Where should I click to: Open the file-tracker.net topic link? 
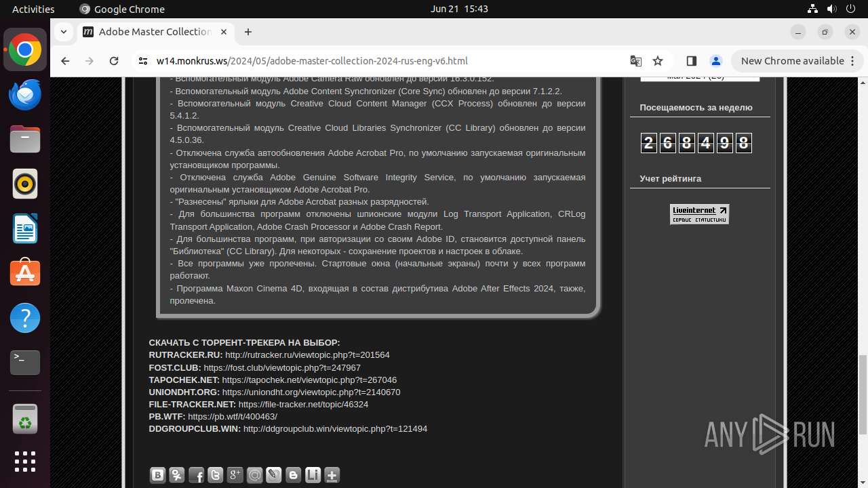[303, 404]
